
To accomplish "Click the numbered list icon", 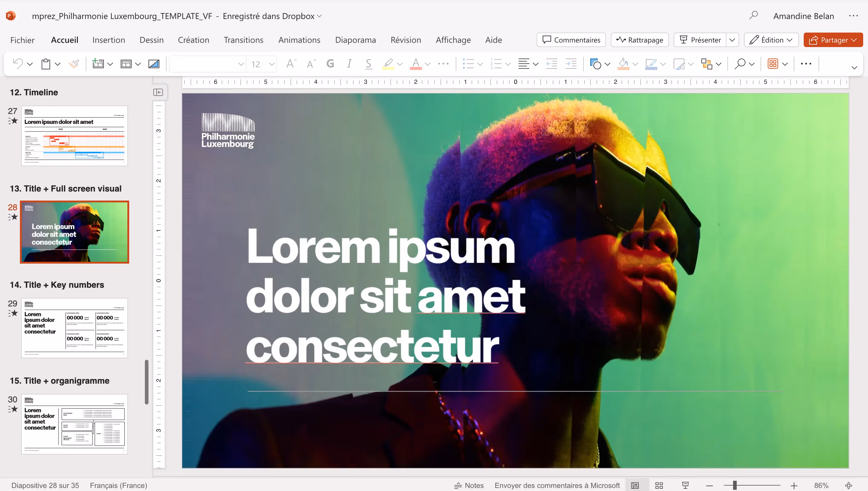I will 496,64.
